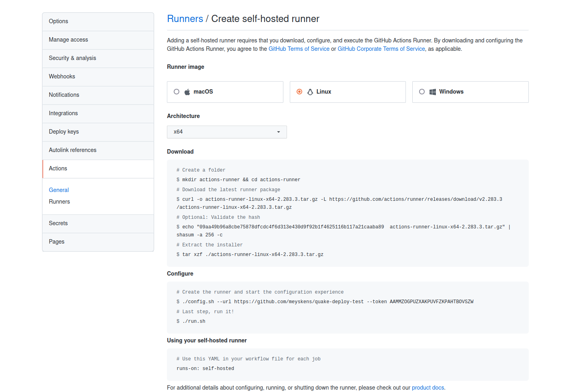Click the 'Runner image' heading

[x=186, y=67]
